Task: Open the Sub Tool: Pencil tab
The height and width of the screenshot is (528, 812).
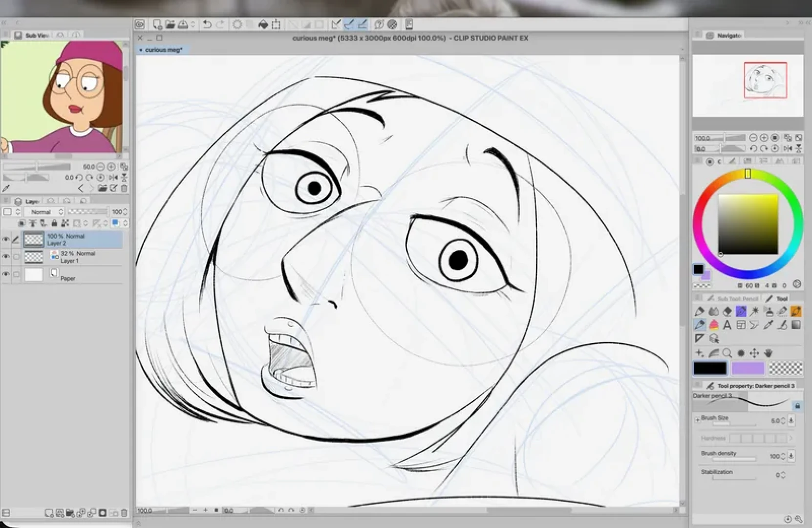Action: (x=733, y=298)
